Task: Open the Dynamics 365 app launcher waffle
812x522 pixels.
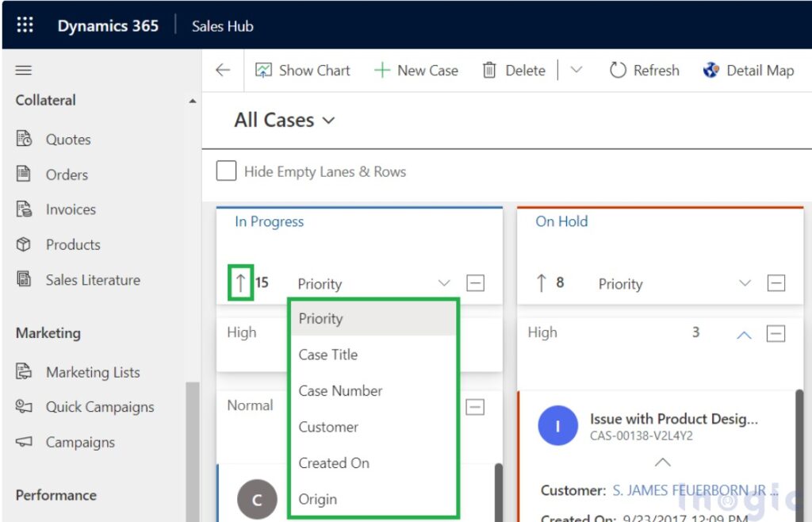Action: [x=24, y=24]
